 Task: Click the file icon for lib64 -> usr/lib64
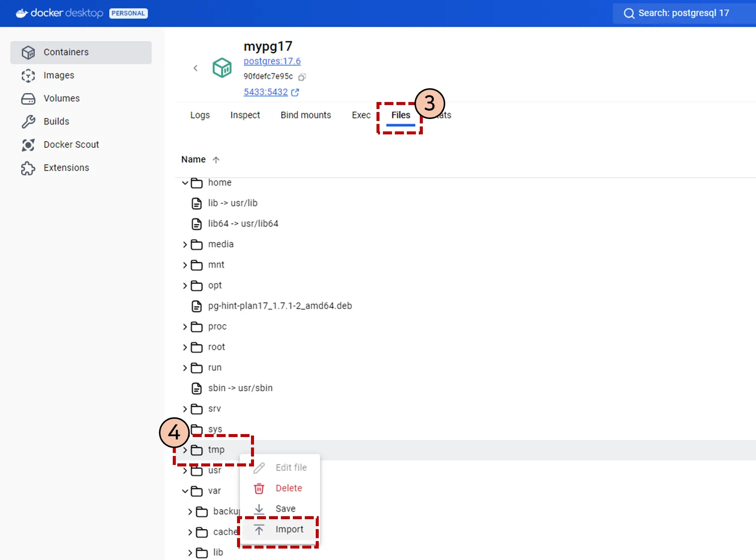(197, 224)
